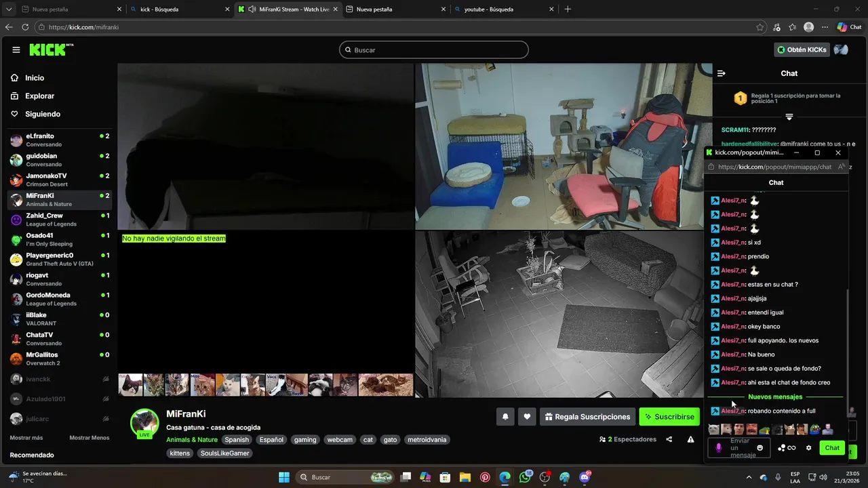Click the browser reload button
868x488 pixels.
tap(25, 27)
